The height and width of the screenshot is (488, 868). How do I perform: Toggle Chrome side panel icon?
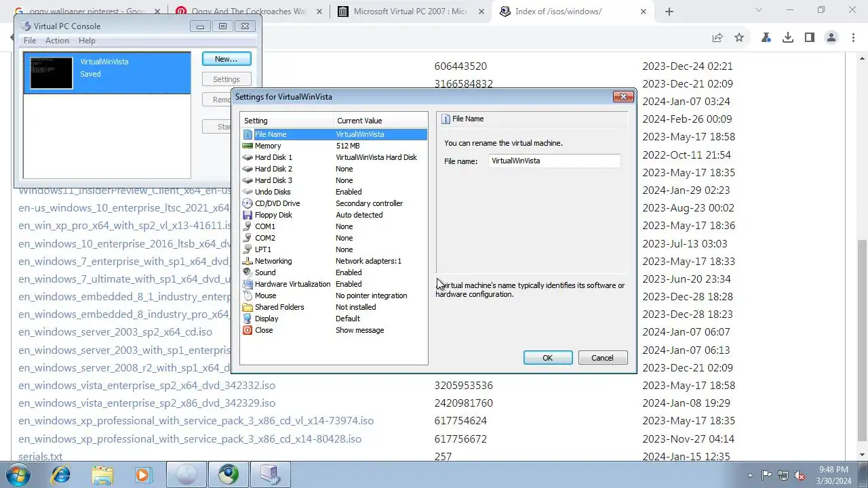pos(809,38)
